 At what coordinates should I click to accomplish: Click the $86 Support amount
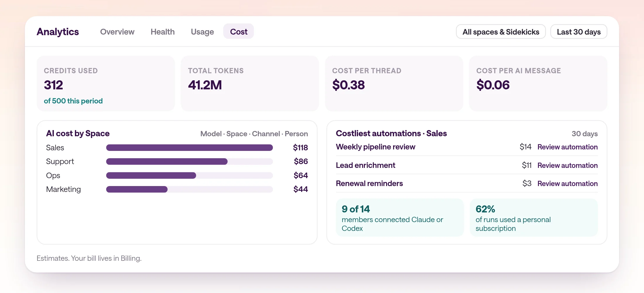pyautogui.click(x=301, y=161)
